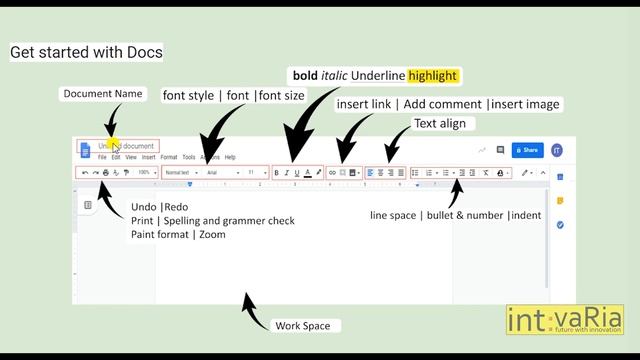Screen dimensions: 640x360
Task: Click the pencil editing mode icon
Action: pyautogui.click(x=525, y=173)
